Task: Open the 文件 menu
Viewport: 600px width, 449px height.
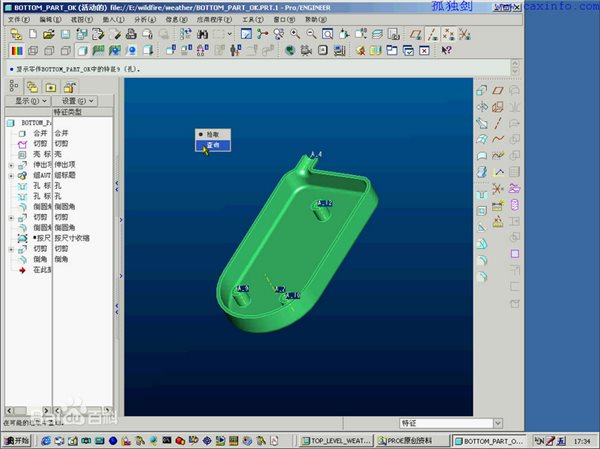Action: [x=17, y=19]
